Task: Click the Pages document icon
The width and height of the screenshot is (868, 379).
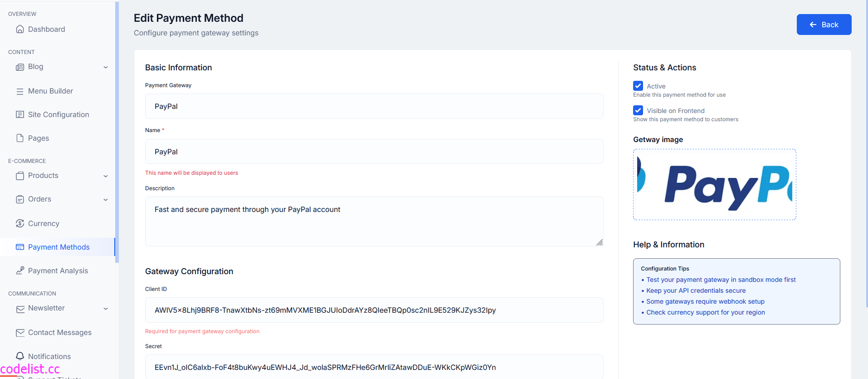Action: coord(20,138)
